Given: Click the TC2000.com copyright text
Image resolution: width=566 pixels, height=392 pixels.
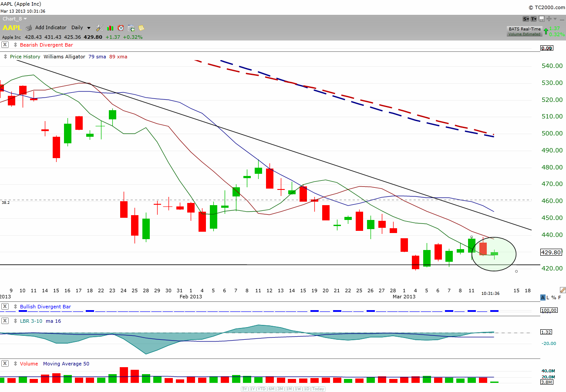Looking at the screenshot, I should coord(547,7).
